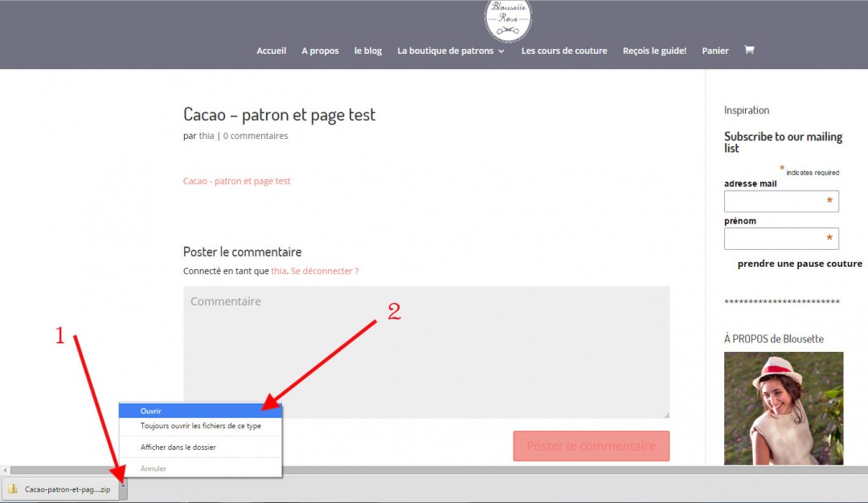Click Se déconnecter link

coord(325,271)
